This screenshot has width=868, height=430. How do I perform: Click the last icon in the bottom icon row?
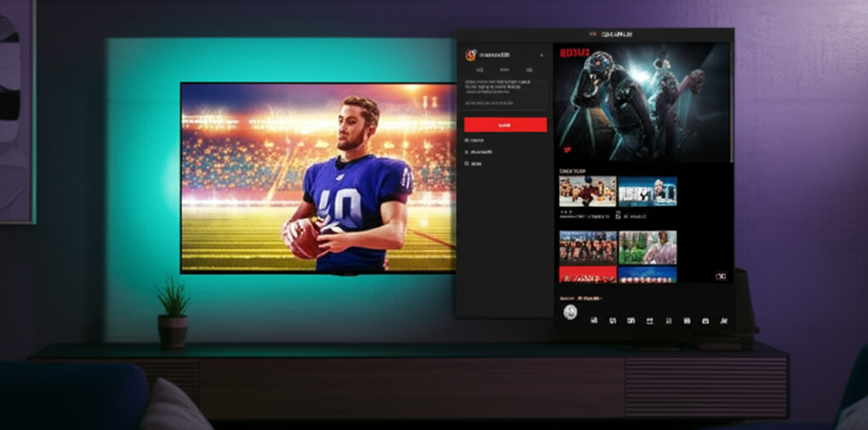(724, 321)
